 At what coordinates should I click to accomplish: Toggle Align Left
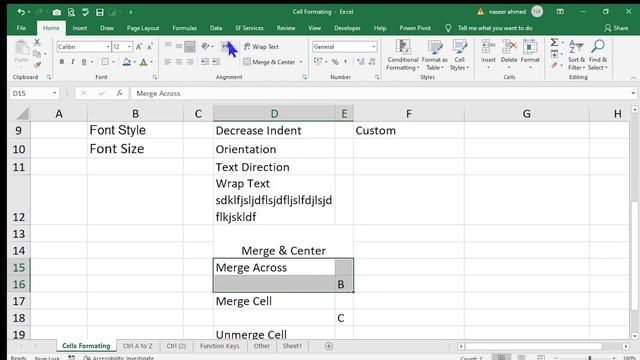click(x=168, y=62)
